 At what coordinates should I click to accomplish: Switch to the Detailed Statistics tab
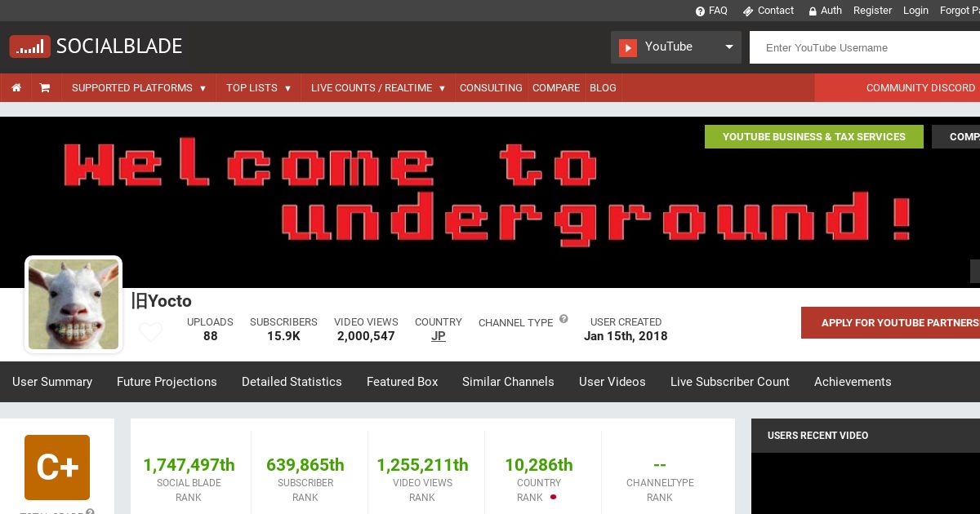(292, 382)
